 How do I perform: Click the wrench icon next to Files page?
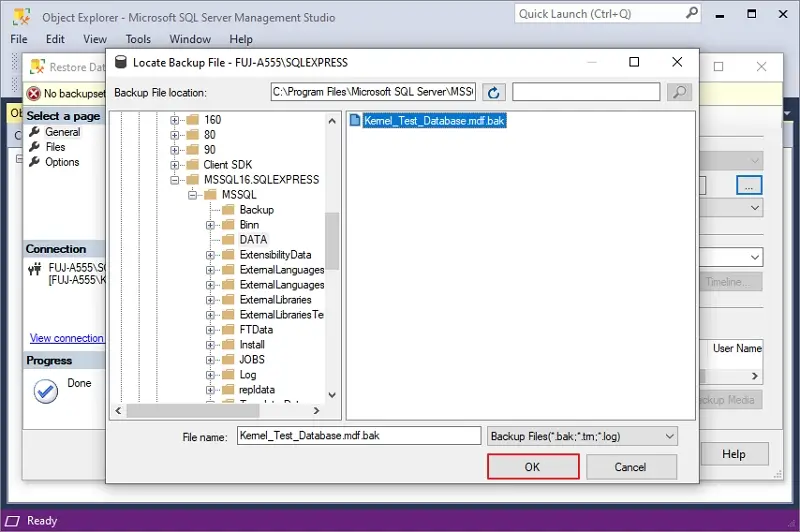coord(34,147)
